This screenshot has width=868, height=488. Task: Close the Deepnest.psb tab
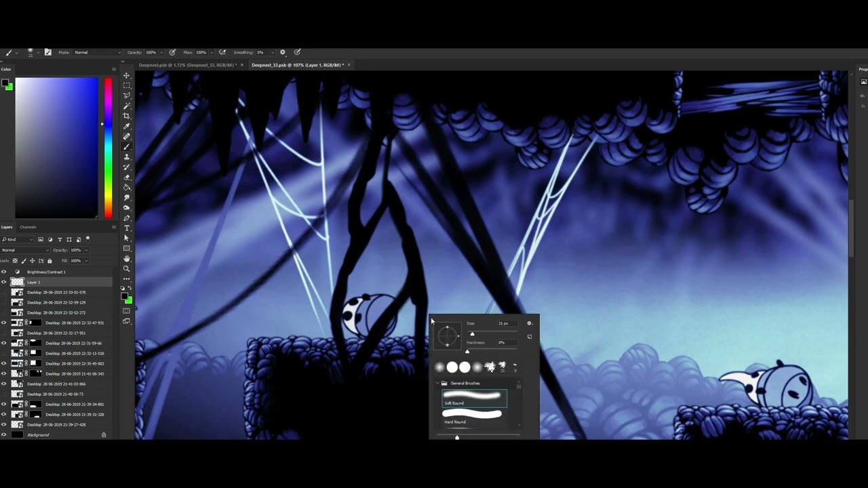(x=241, y=65)
